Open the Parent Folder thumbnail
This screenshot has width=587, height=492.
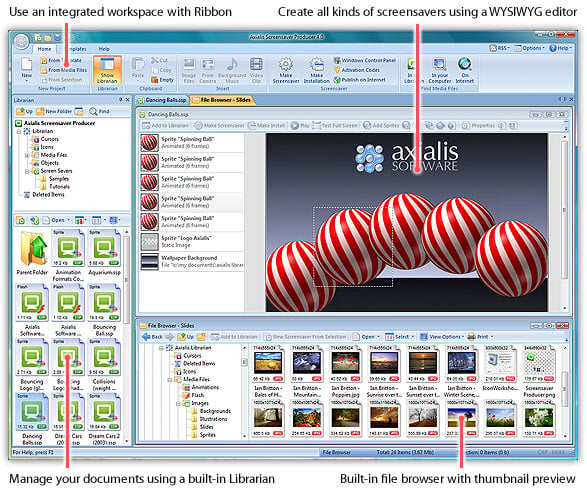coord(32,253)
